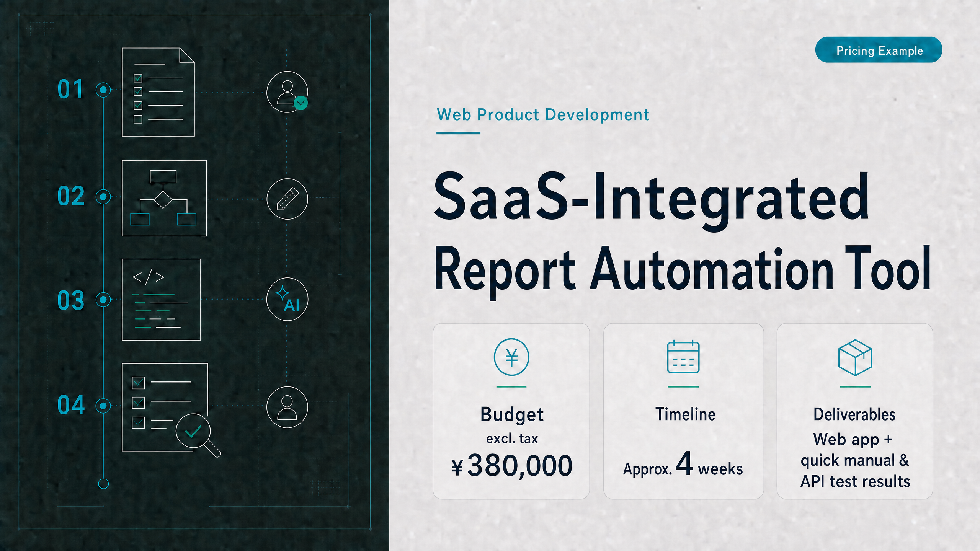980x551 pixels.
Task: Click the step number 03
Action: pos(70,300)
